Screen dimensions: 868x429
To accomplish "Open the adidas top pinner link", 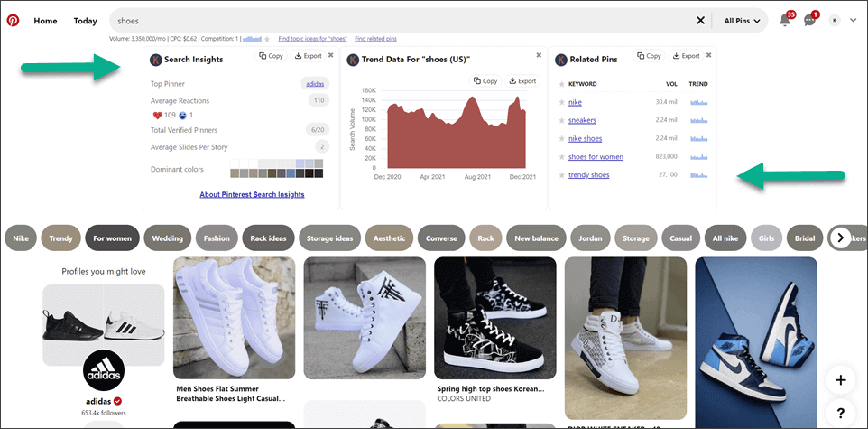I will [315, 84].
